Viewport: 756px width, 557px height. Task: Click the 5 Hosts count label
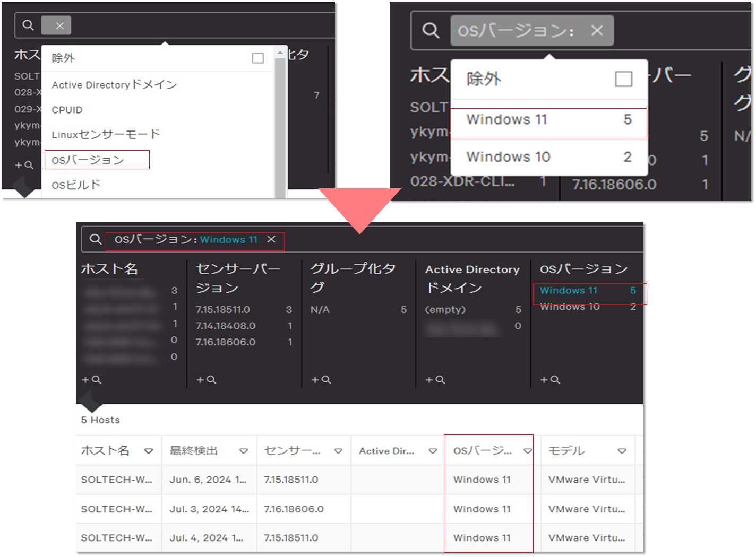click(100, 420)
